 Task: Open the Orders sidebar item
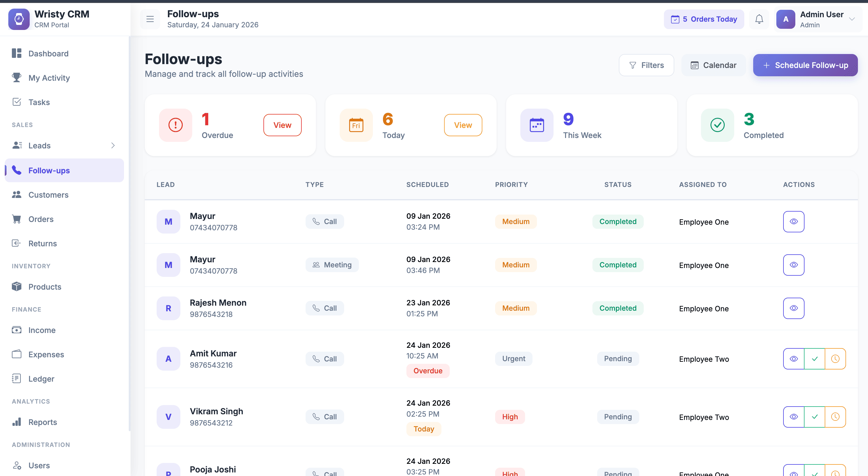tap(41, 219)
